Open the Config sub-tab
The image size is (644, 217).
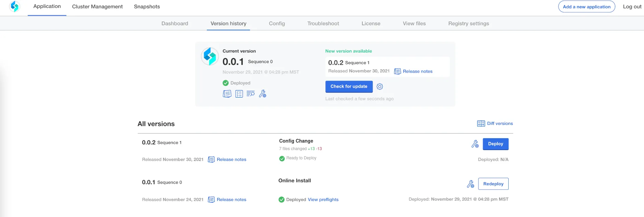point(277,24)
